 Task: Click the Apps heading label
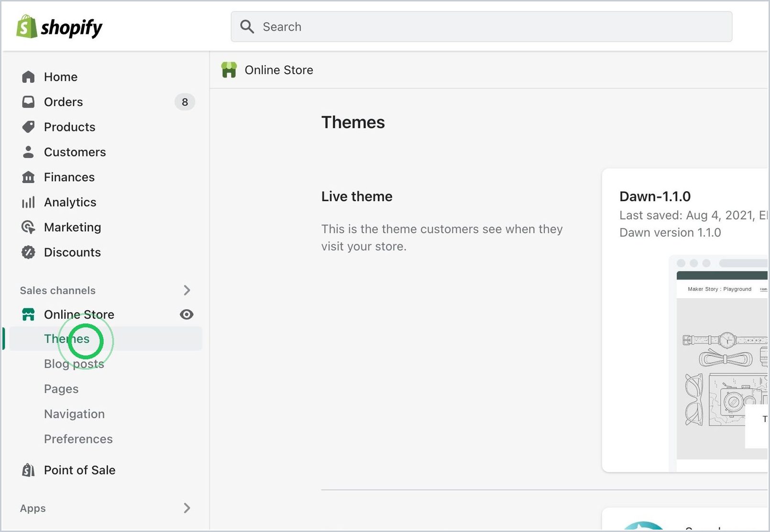pos(33,509)
